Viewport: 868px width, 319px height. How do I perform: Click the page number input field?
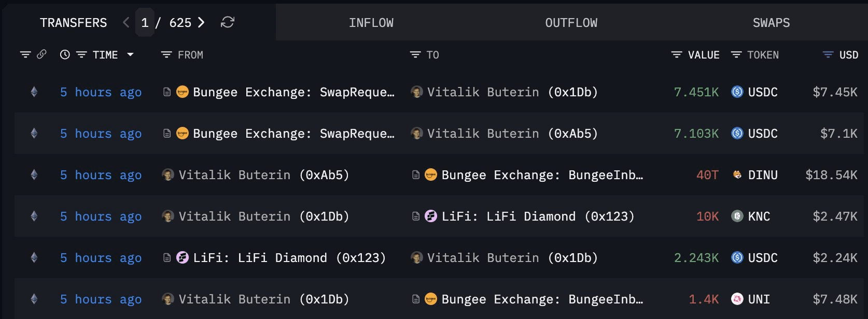(x=145, y=23)
